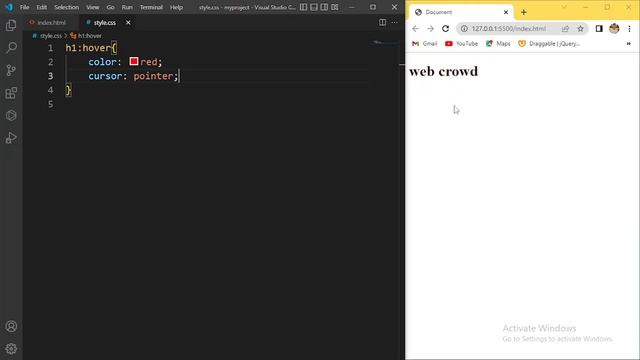Click the split editor right icon
The height and width of the screenshot is (360, 640).
[x=382, y=22]
